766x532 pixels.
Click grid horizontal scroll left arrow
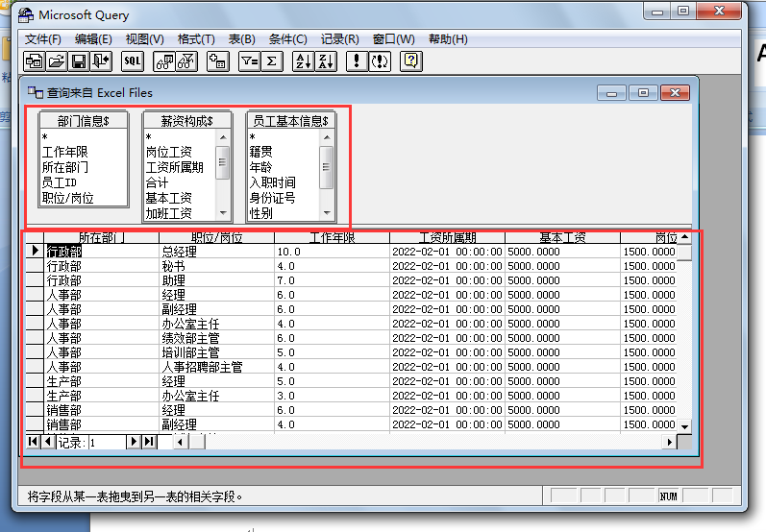[181, 442]
